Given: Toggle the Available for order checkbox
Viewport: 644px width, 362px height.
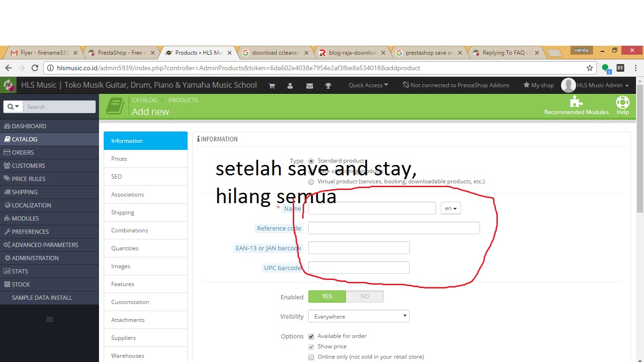Looking at the screenshot, I should 311,337.
